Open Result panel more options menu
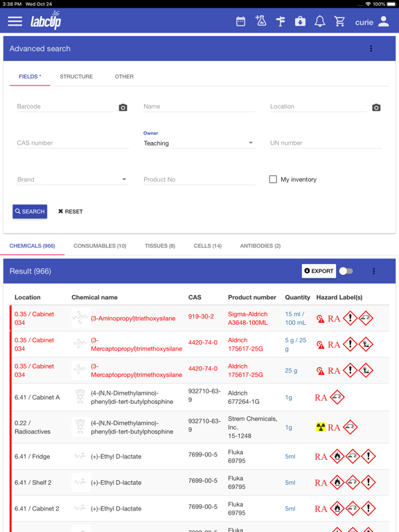Screen dimensions: 399x532 pyautogui.click(x=373, y=271)
